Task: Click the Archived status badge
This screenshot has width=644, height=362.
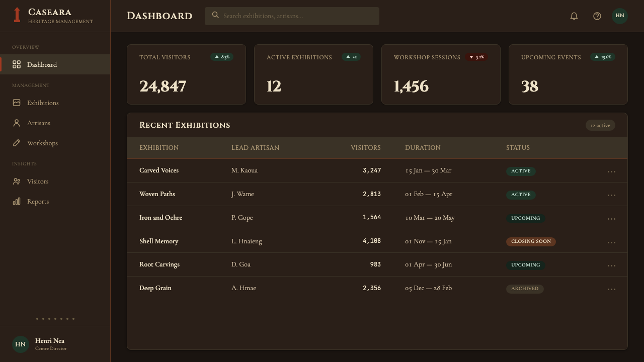Action: 525,289
